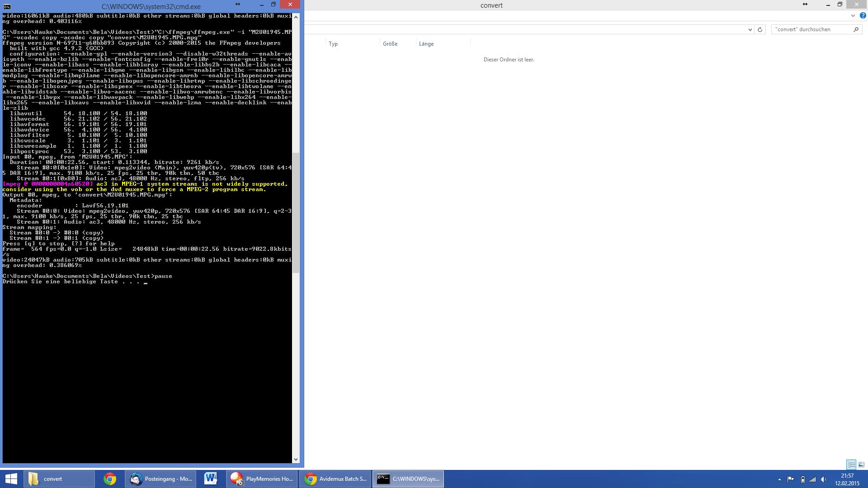Open the Thunderbird Posteingang taskbar item

160,479
